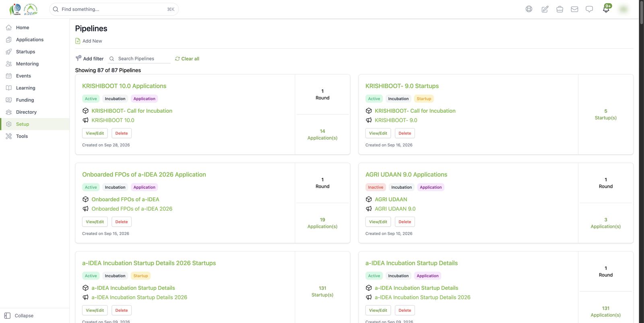Click the globe icon in the top bar

click(529, 9)
